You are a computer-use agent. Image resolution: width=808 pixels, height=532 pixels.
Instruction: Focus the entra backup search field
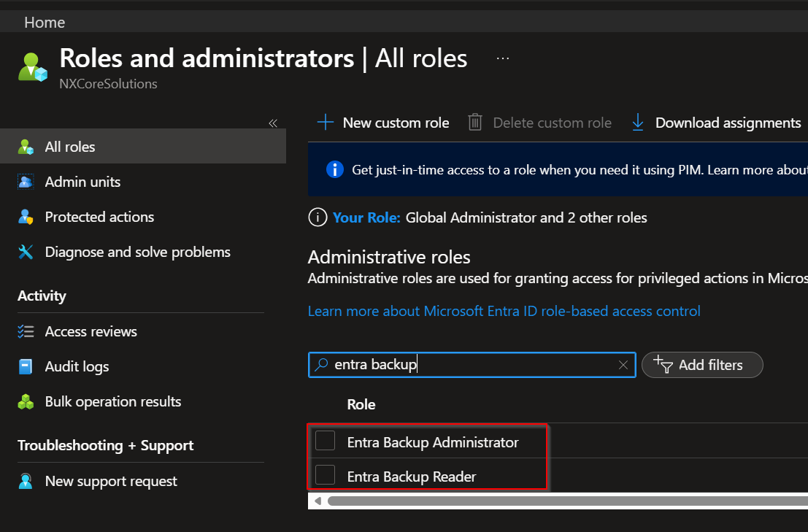[x=472, y=365]
